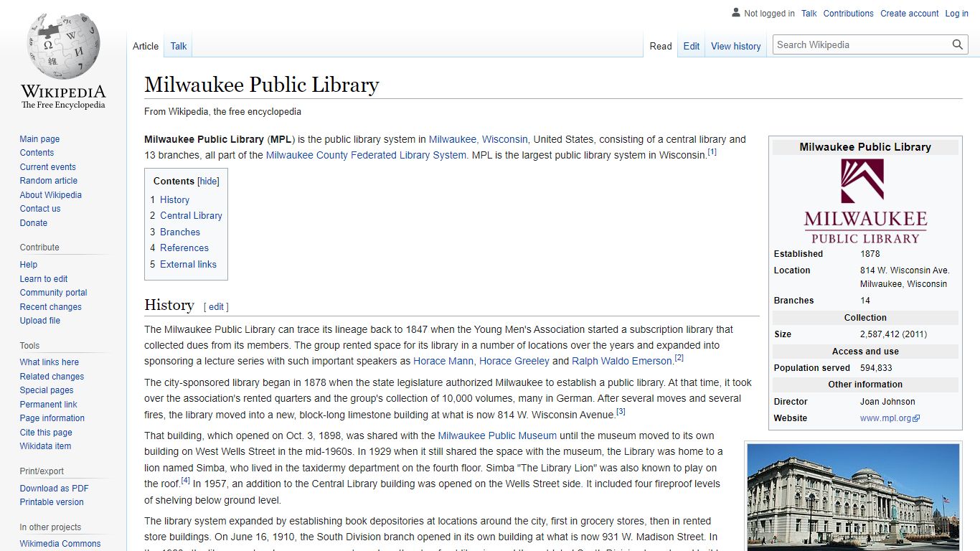Click the page title Milwaukee Public Library
This screenshot has height=551, width=980.
click(262, 85)
